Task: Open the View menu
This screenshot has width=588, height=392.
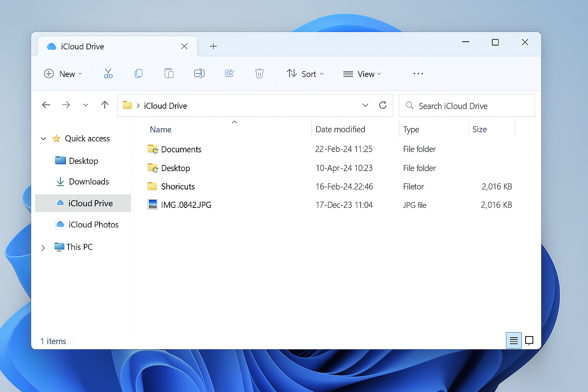Action: [362, 73]
